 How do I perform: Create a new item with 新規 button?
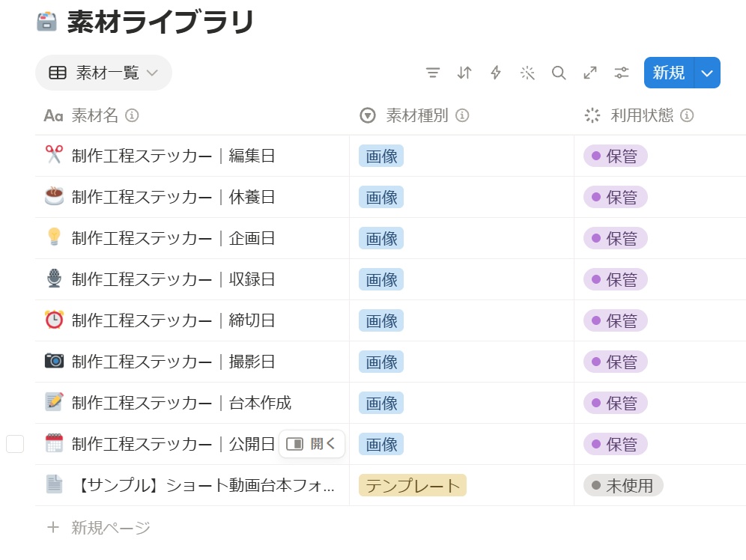click(x=669, y=73)
